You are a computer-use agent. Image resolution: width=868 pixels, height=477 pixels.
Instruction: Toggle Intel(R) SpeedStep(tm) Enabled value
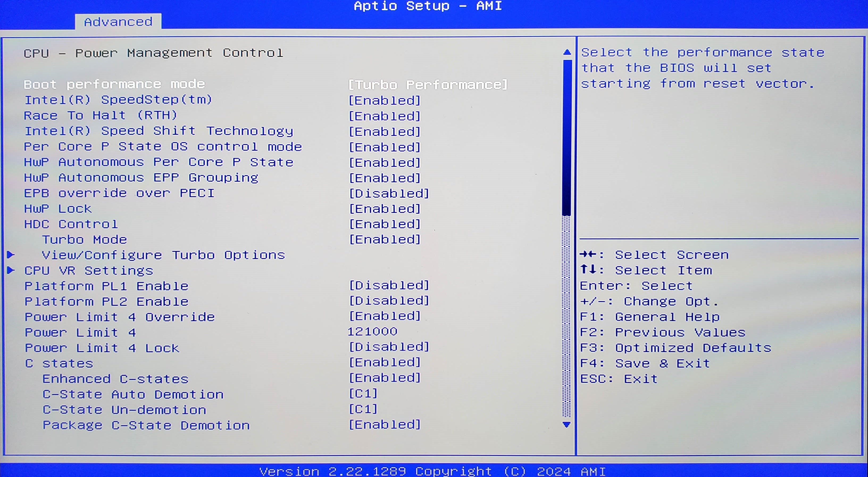tap(385, 100)
